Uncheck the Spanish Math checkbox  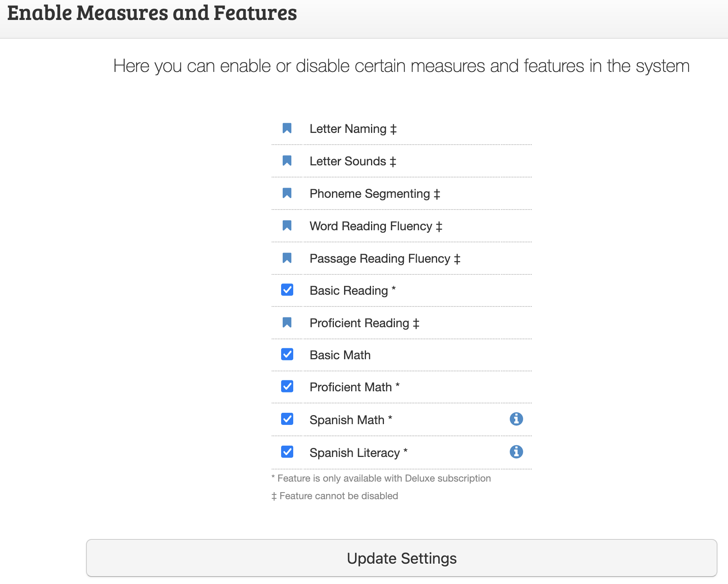pyautogui.click(x=287, y=419)
